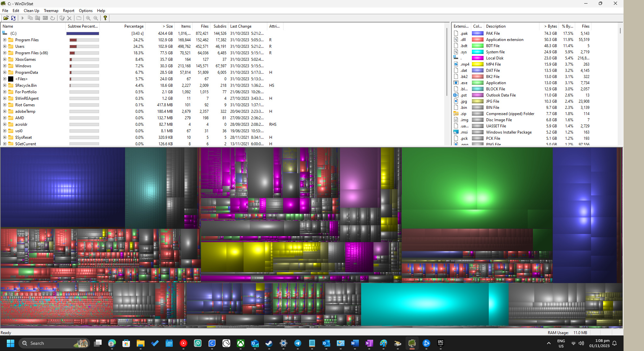Sort by the Name column header
The width and height of the screenshot is (644, 351).
(x=33, y=26)
